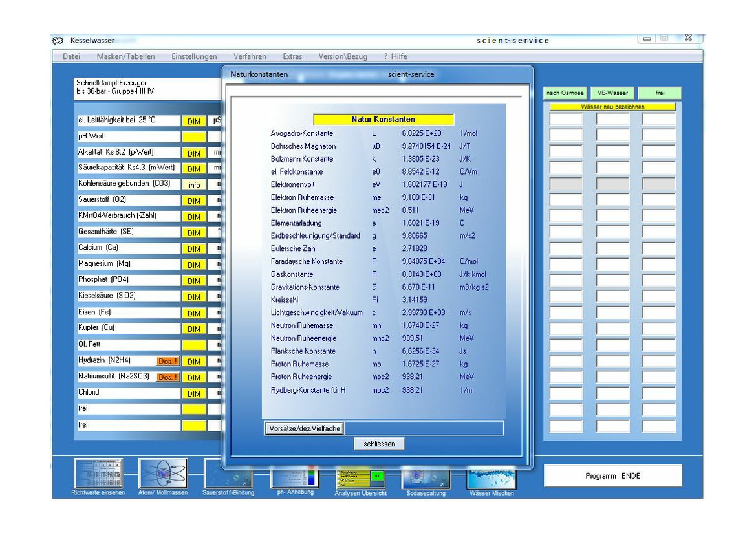Open the Analysen Übersicht icon

360,478
